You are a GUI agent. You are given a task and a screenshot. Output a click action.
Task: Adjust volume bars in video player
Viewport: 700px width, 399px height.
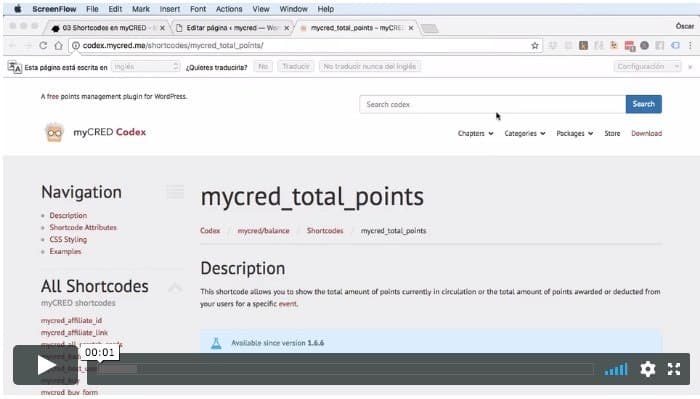pos(616,369)
